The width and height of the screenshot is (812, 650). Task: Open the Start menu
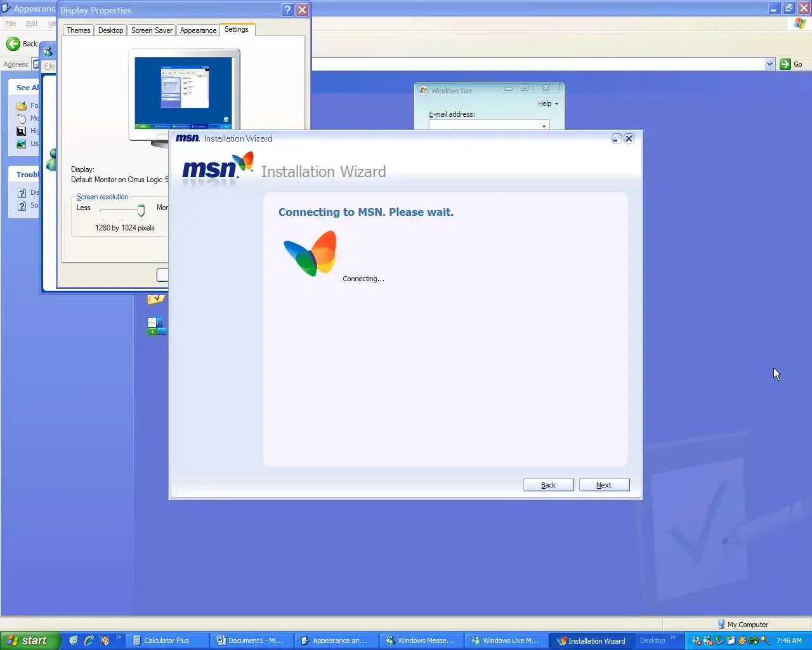(30, 640)
